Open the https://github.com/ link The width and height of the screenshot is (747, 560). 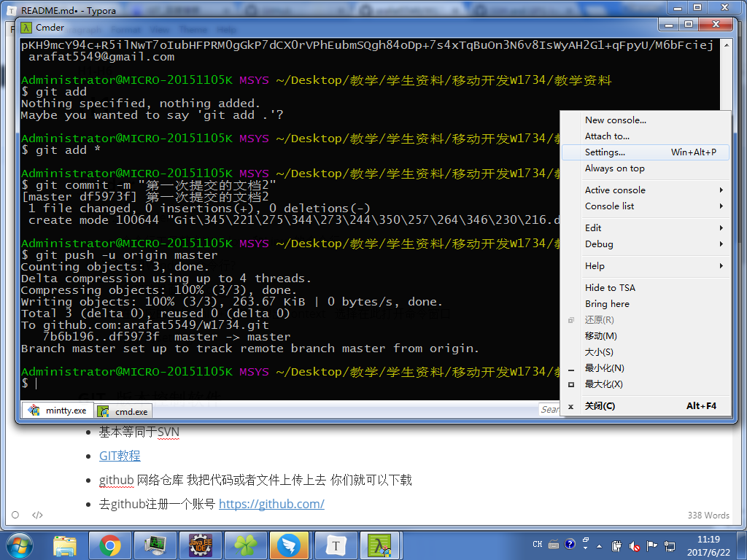click(271, 504)
